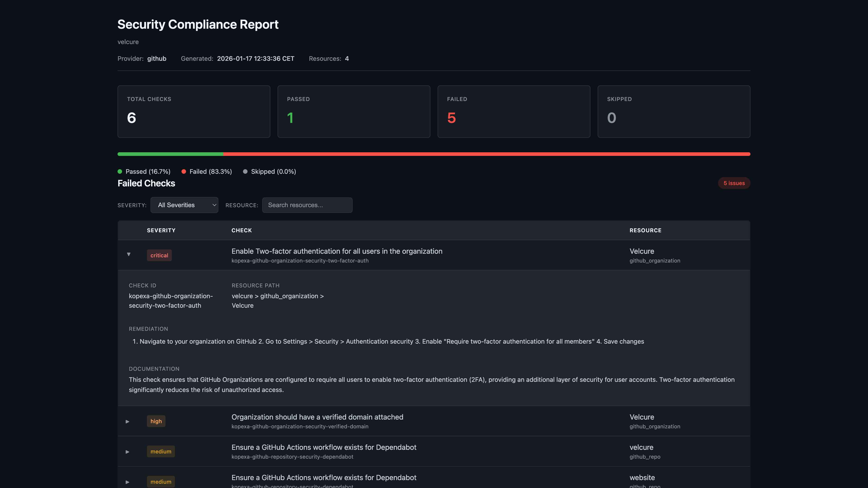Click the green Passed legend dot

tap(120, 171)
